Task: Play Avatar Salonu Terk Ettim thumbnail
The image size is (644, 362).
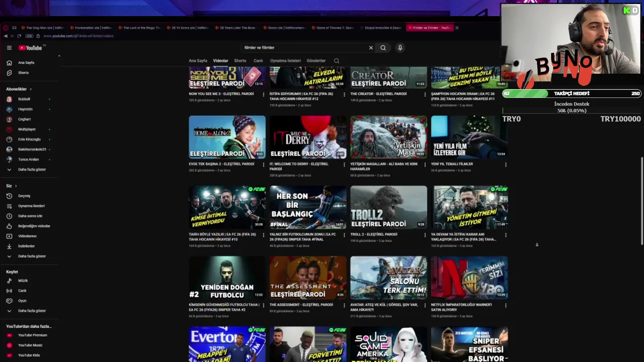Action: tap(388, 278)
